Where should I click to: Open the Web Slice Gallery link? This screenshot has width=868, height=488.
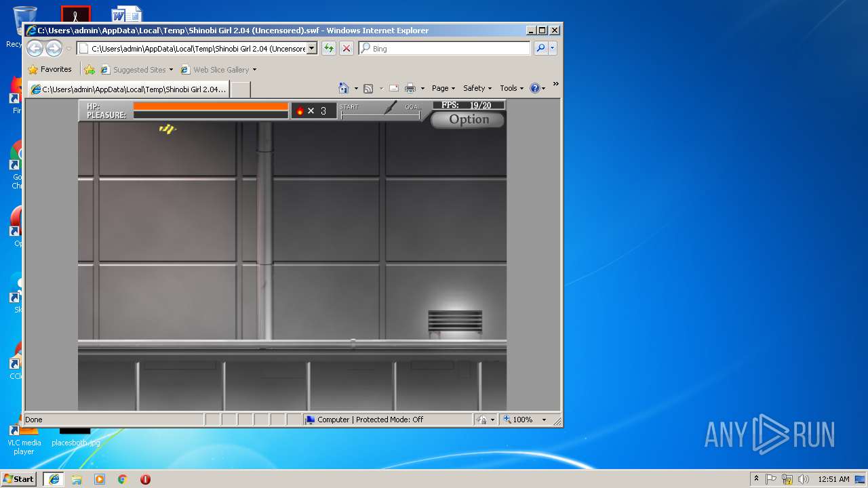click(x=215, y=69)
